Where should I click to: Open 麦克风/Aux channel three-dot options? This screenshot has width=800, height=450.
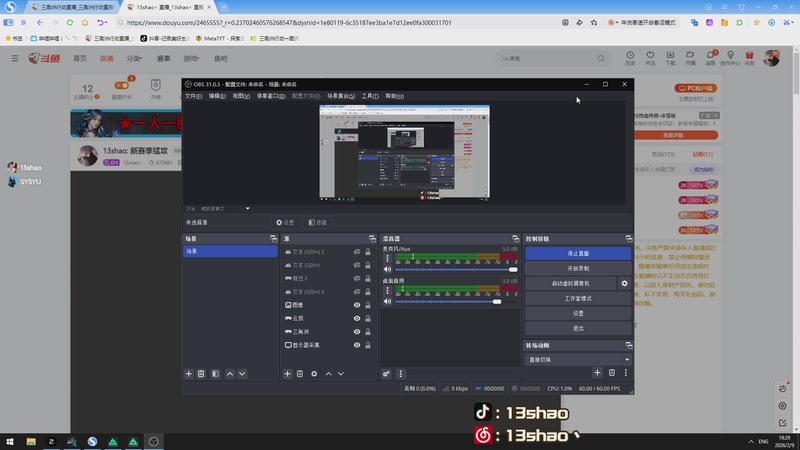[x=387, y=259]
